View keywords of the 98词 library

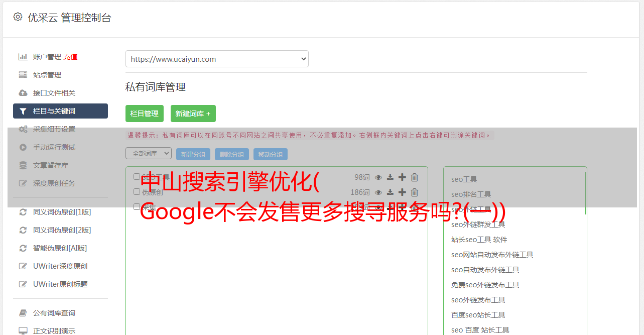point(378,177)
